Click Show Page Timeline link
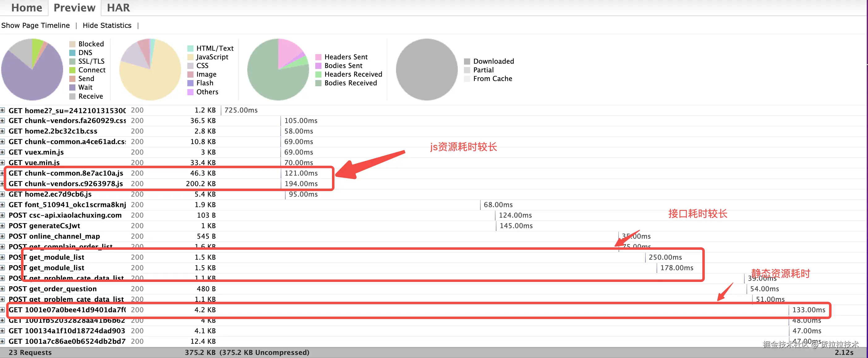The height and width of the screenshot is (358, 868). coord(35,25)
